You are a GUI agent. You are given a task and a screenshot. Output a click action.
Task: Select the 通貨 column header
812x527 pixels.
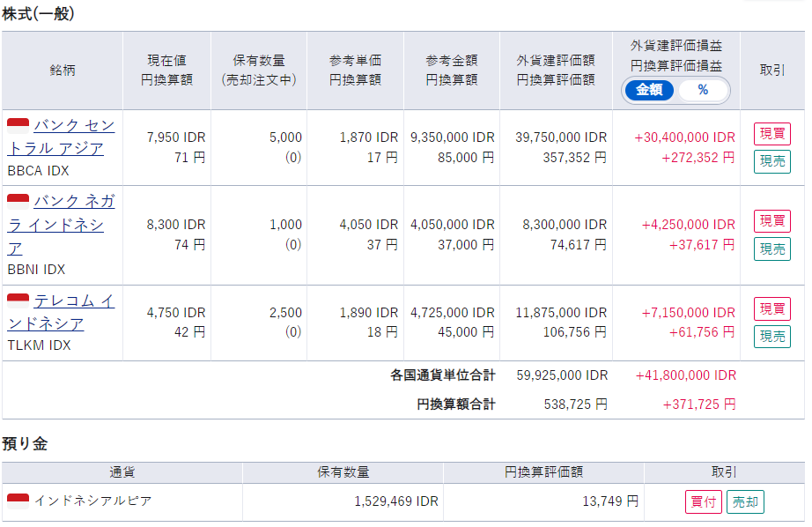coord(122,472)
